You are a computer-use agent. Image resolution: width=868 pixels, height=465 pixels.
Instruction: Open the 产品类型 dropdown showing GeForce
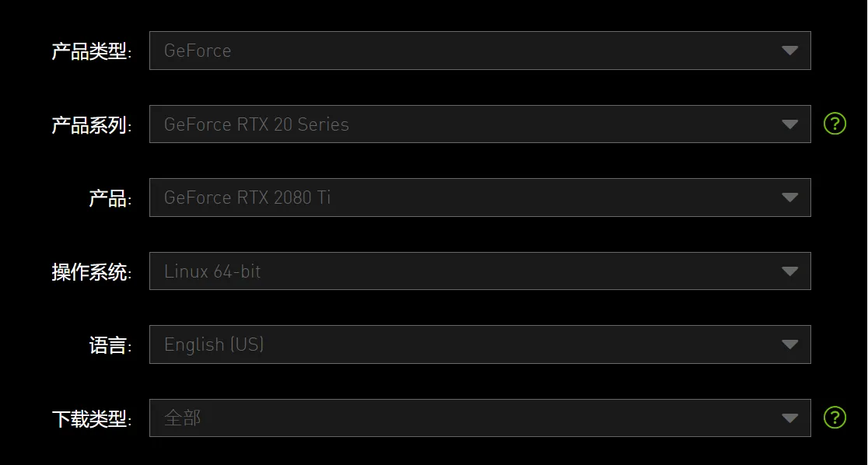coord(480,51)
